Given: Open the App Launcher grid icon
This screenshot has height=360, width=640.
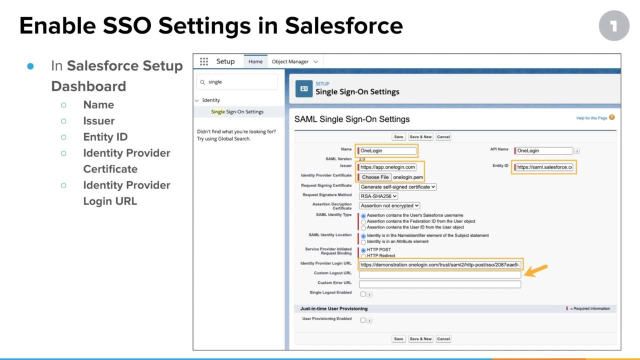Looking at the screenshot, I should pos(204,62).
